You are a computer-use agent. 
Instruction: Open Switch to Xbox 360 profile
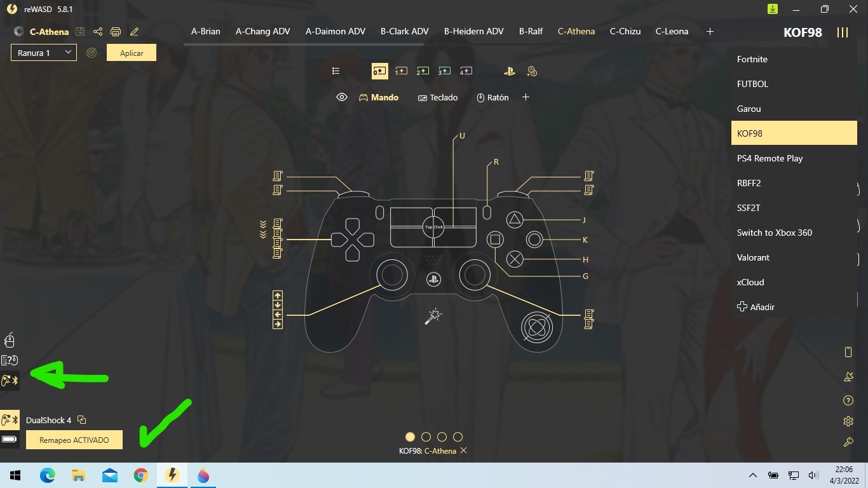(x=794, y=233)
